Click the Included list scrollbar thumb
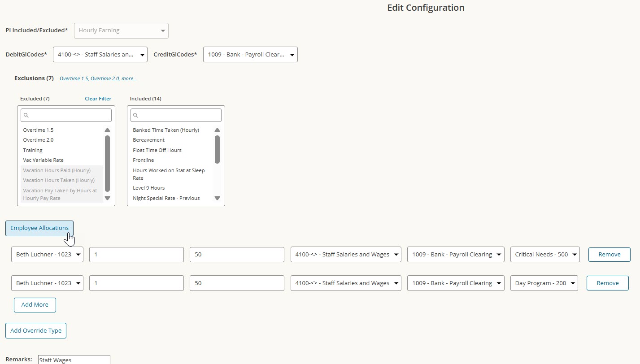Image resolution: width=640 pixels, height=364 pixels. point(217,149)
